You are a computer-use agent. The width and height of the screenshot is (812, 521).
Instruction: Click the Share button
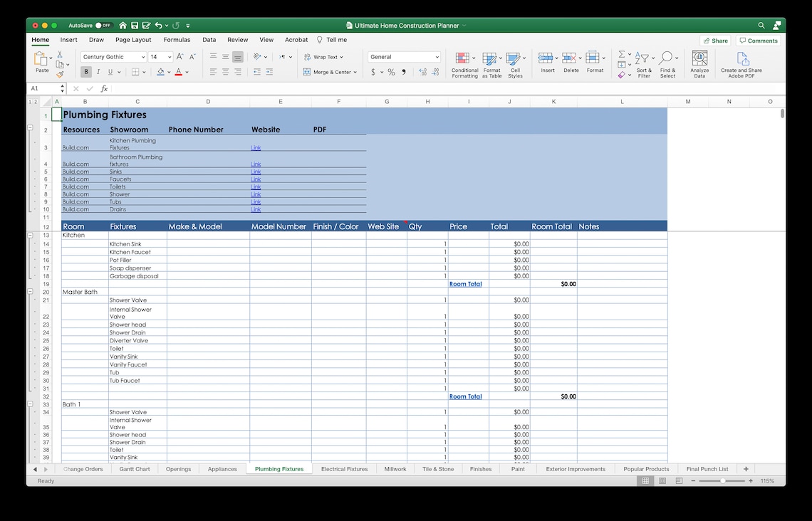[x=715, y=41]
